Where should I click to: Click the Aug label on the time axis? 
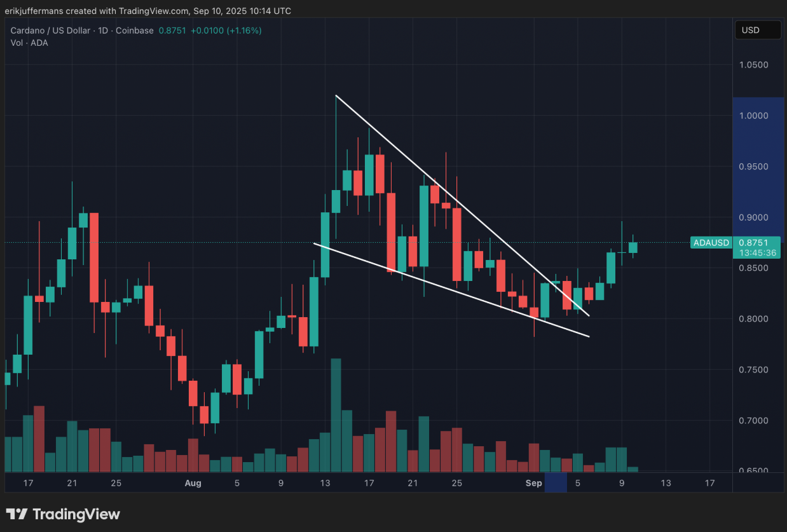193,483
